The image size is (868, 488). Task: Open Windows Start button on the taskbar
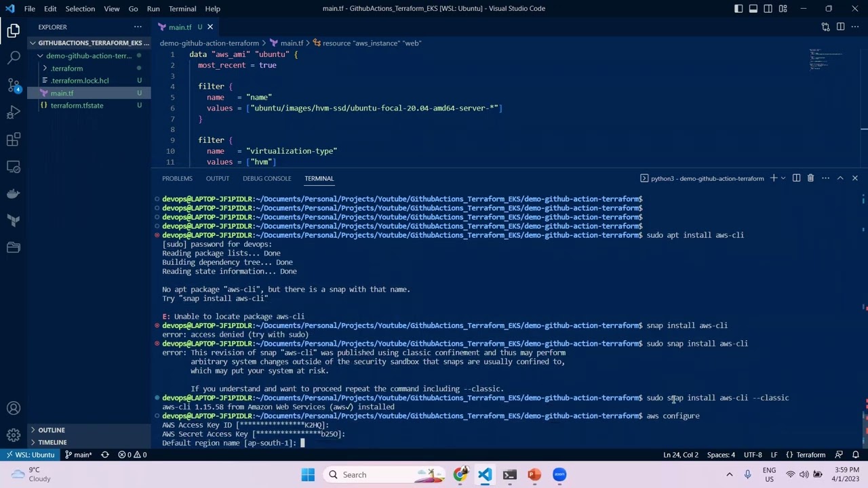[308, 474]
